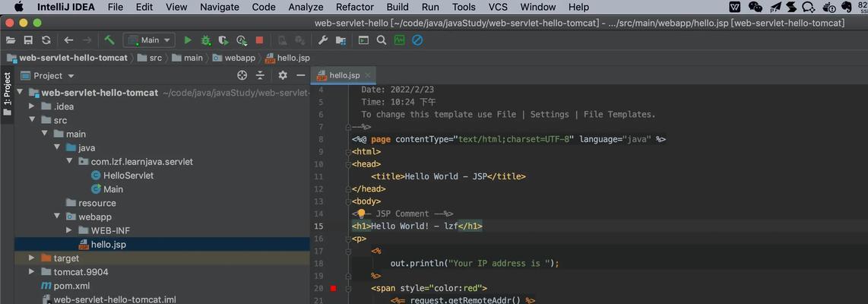
Task: Close the hello.jsp editor tab
Action: 368,75
